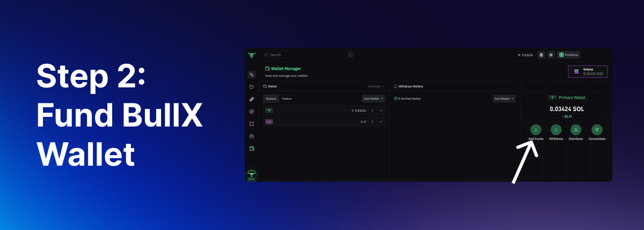The height and width of the screenshot is (230, 644).
Task: Open the profile avatar in sidebar
Action: click(x=252, y=175)
